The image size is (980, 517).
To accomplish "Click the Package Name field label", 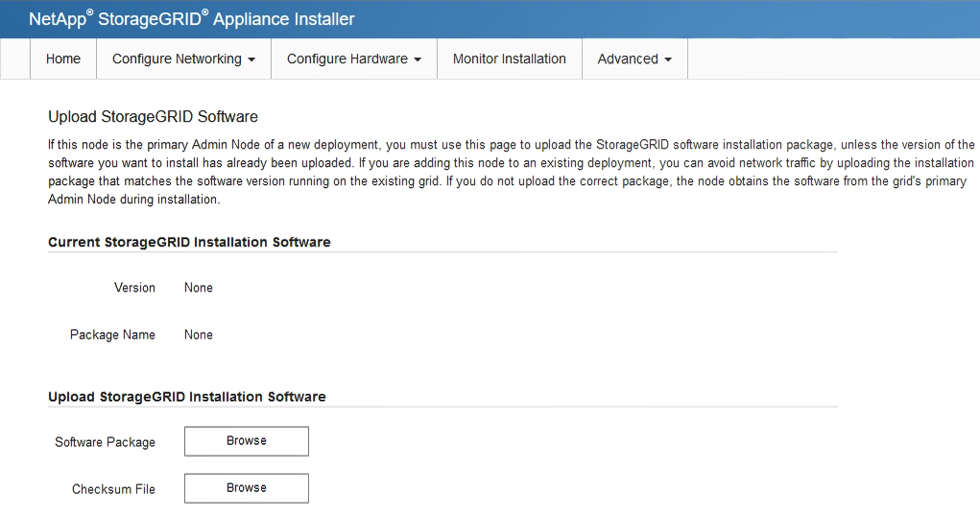I will tap(112, 335).
